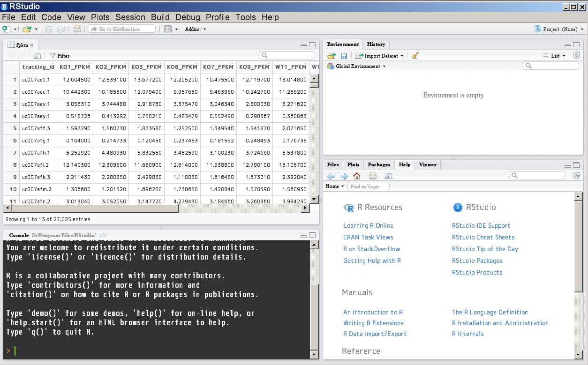Open An Introduction to R manual
Screen dimensions: 588x365
373,312
